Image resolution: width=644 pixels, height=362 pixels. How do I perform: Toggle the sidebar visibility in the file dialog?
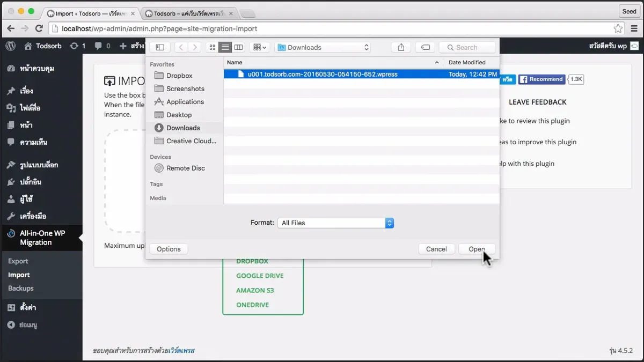pyautogui.click(x=159, y=47)
